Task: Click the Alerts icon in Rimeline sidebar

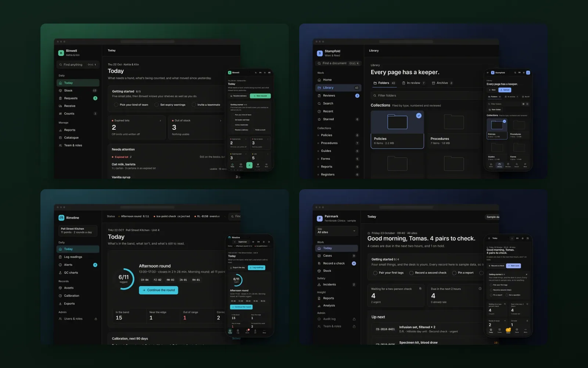Action: point(60,265)
